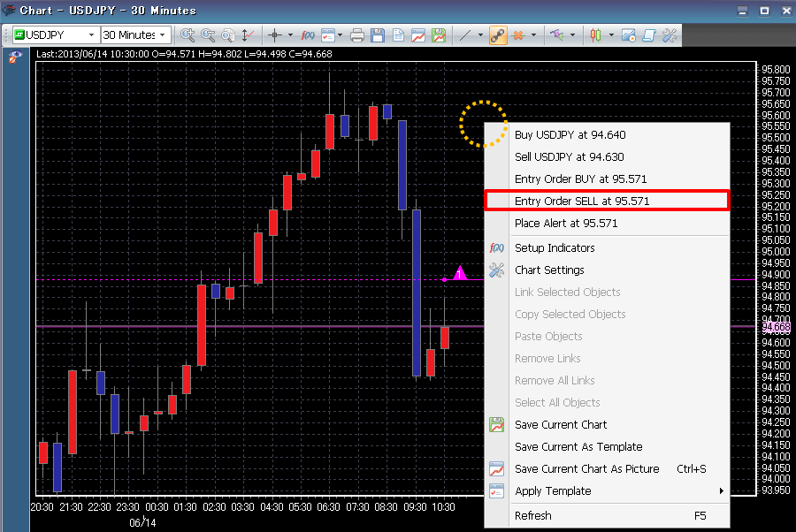Viewport: 796px width, 532px height.
Task: Choose Save Current Chart As Picture
Action: [607, 468]
